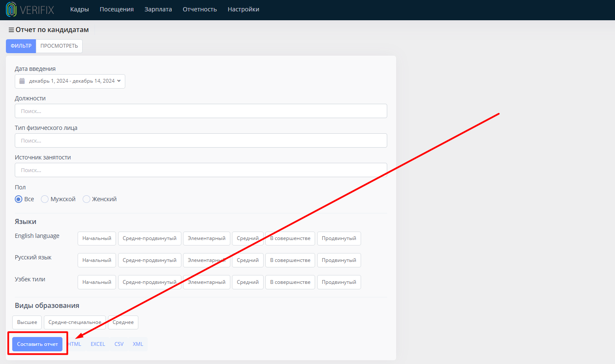Click the calendar icon in date field
The image size is (615, 364).
22,81
